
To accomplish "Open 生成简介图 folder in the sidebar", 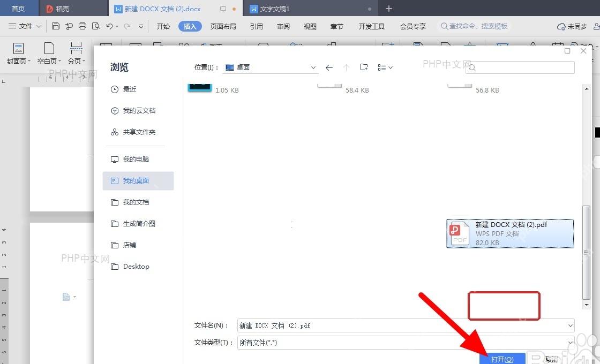I will pyautogui.click(x=138, y=223).
